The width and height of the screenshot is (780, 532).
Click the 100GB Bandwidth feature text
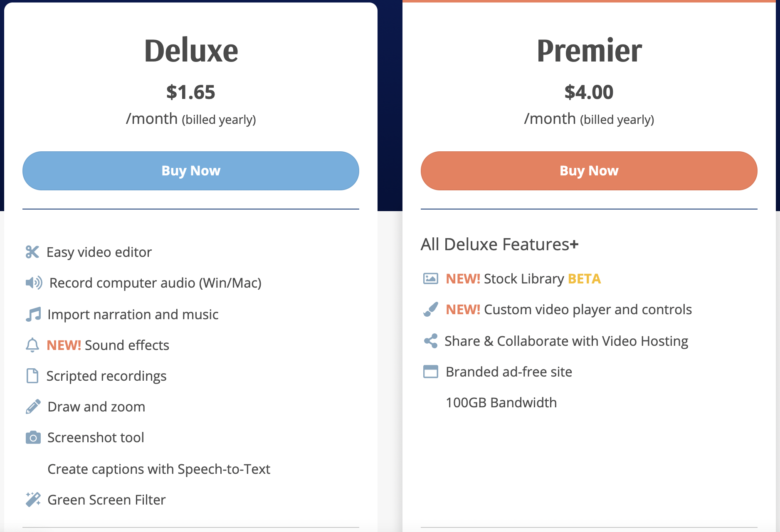[501, 402]
